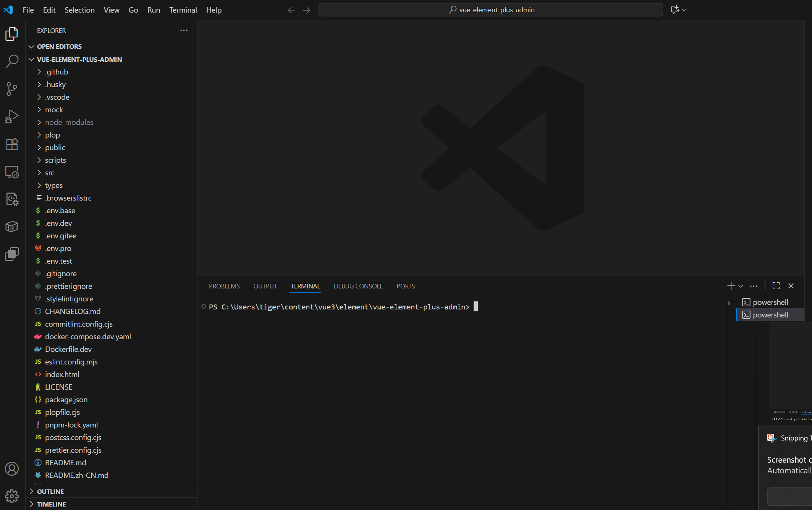Viewport: 812px width, 510px height.
Task: Open the Extensions view
Action: click(x=12, y=144)
